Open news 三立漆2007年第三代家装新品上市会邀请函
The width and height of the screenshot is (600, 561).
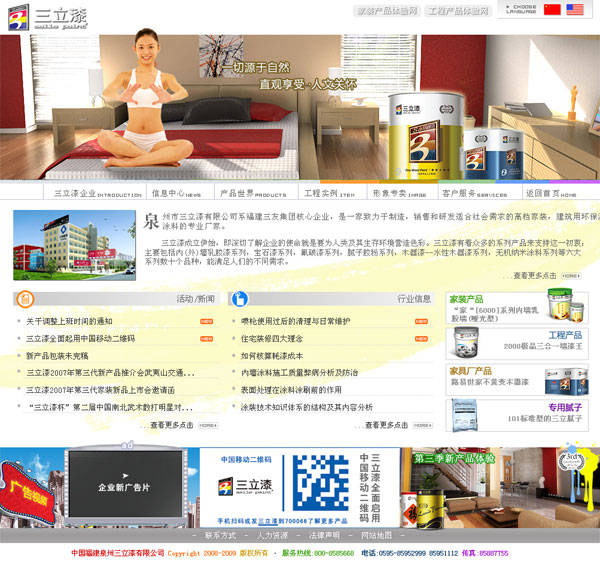[x=100, y=390]
